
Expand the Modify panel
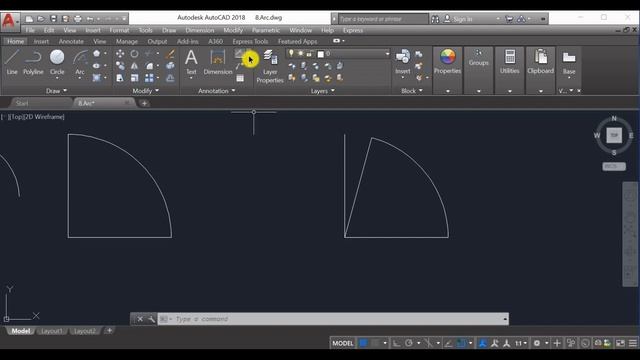pyautogui.click(x=146, y=91)
